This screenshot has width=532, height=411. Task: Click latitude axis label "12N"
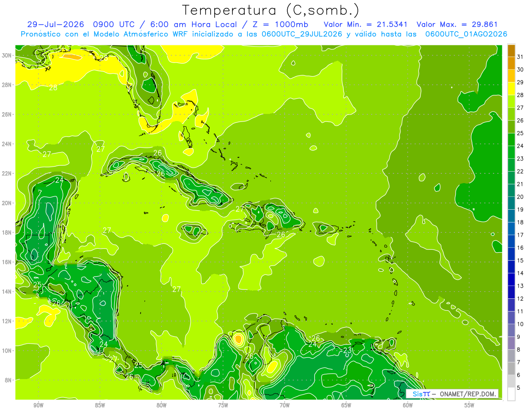7,321
